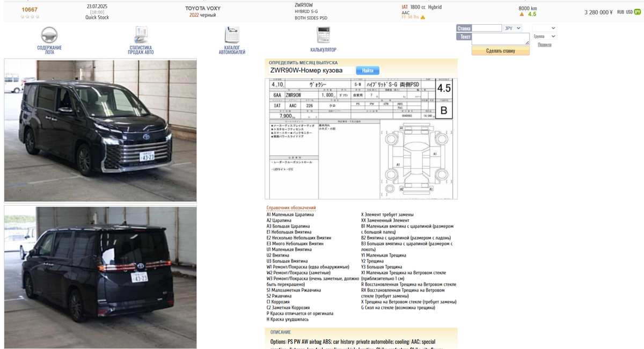This screenshot has width=644, height=349.
Task: Open the Группа dropdown
Action: point(544,37)
